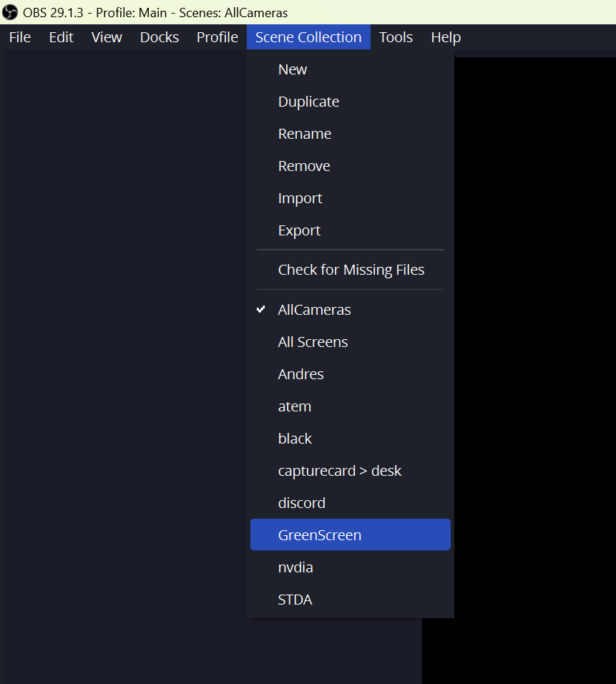
Task: Open the View menu
Action: [x=107, y=37]
